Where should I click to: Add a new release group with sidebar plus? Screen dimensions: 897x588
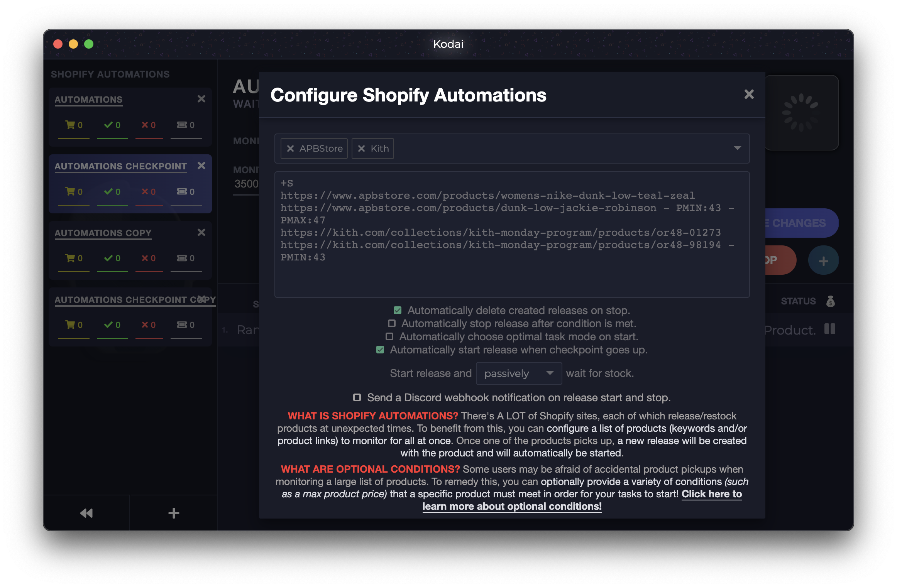tap(174, 513)
